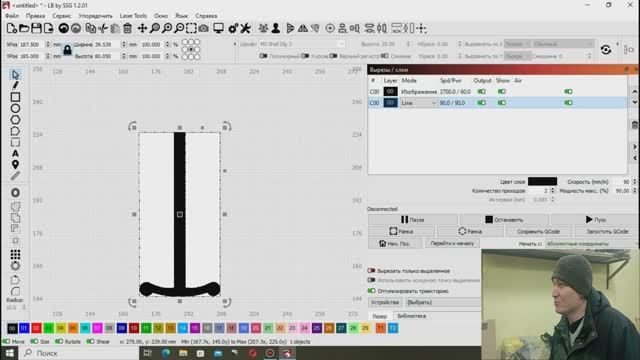Open Device settings wrench icon
The image size is (640, 360).
tap(245, 28)
